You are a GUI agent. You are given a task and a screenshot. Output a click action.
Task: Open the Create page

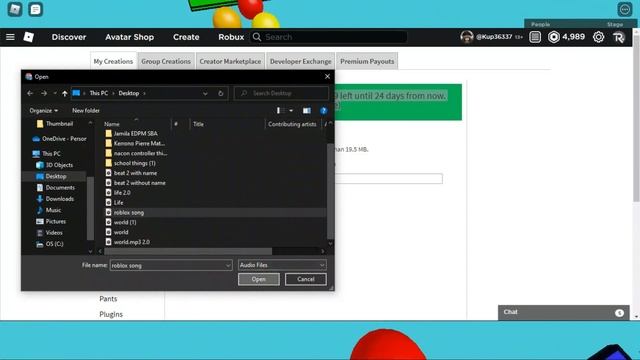coord(186,37)
